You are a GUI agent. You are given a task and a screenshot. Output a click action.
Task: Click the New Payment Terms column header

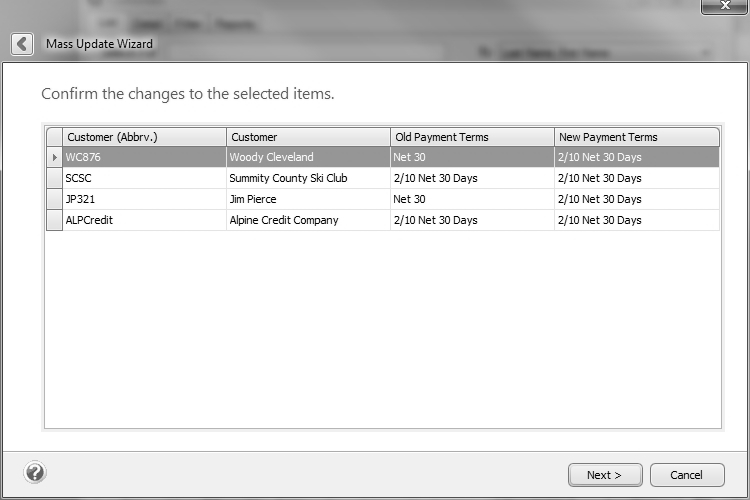[x=636, y=137]
